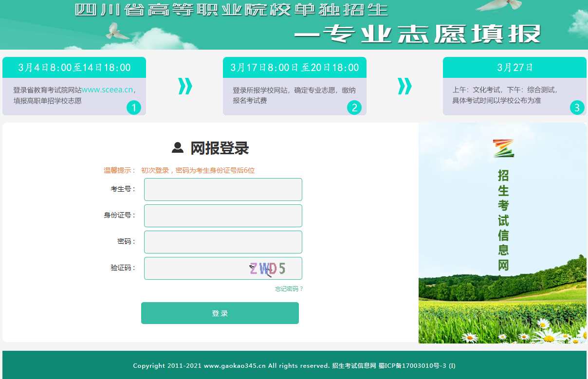Click the colorful Z logo above 招生考试信息网

[503, 148]
